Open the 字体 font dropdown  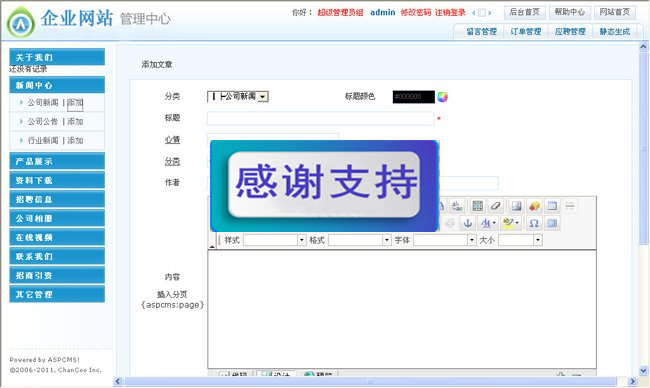click(x=444, y=240)
